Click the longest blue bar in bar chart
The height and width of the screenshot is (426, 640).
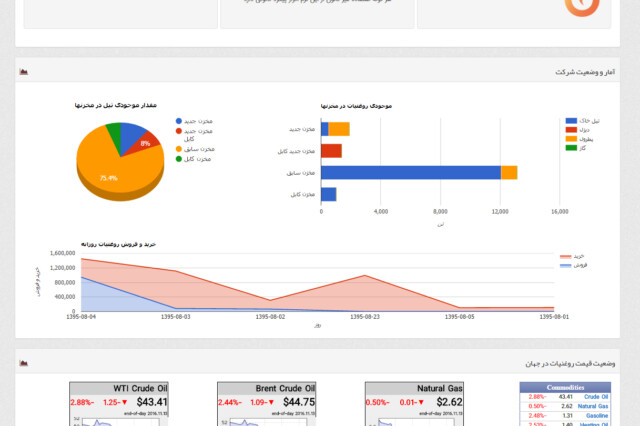click(410, 172)
